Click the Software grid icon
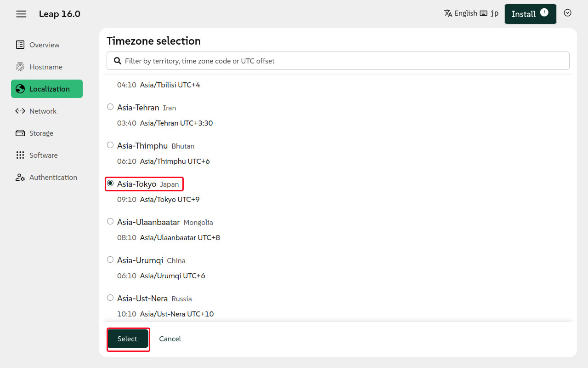 [20, 155]
